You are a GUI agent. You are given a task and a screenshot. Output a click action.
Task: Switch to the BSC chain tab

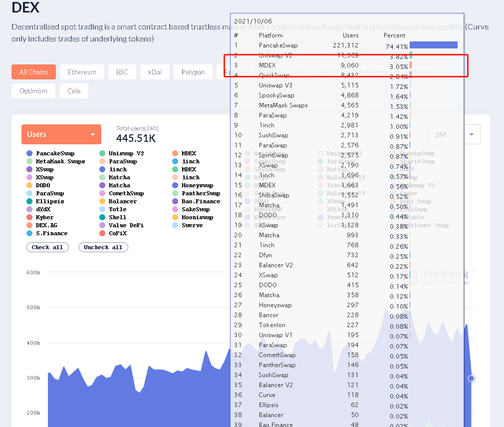tap(122, 72)
